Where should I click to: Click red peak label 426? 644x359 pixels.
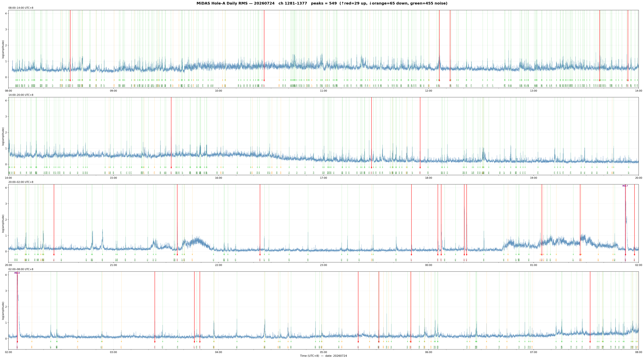coord(260,260)
